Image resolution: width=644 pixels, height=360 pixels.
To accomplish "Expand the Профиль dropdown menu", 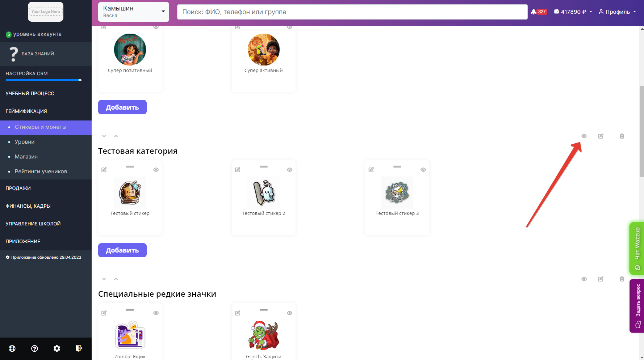I will (617, 12).
